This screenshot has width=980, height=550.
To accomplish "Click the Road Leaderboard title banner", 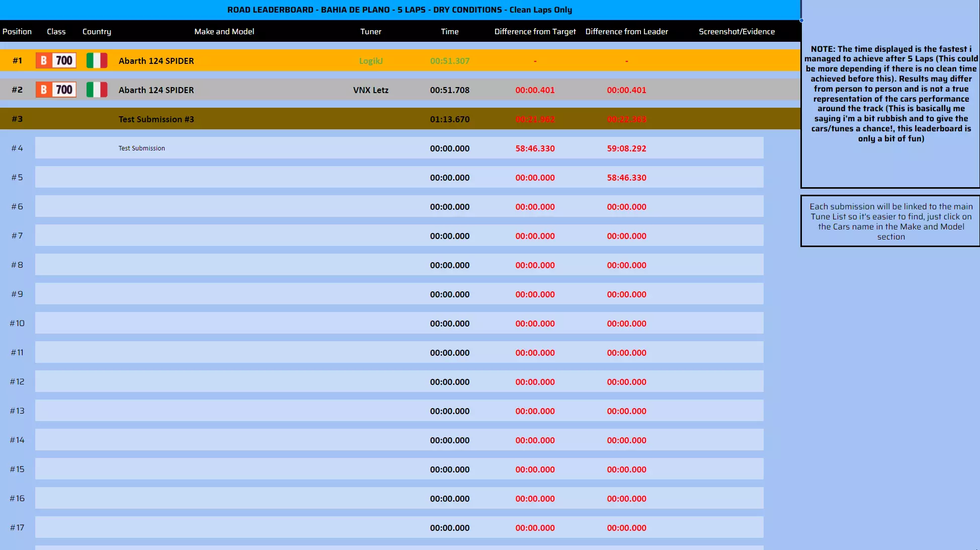I will (399, 10).
